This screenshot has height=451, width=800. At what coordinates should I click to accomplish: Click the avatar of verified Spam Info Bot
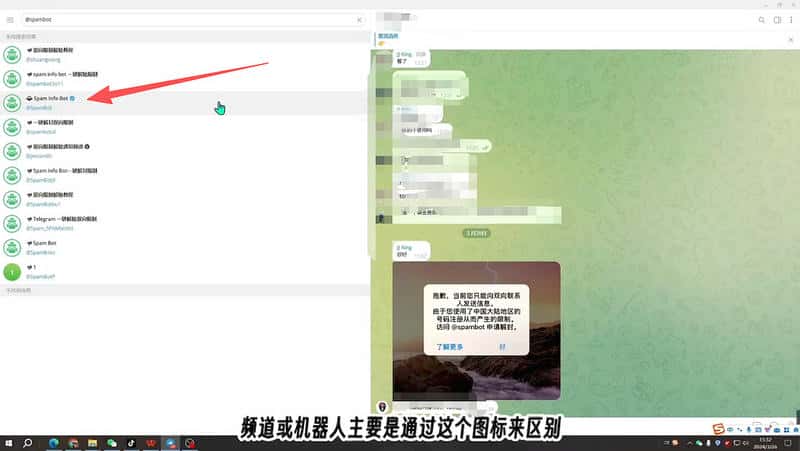click(12, 103)
